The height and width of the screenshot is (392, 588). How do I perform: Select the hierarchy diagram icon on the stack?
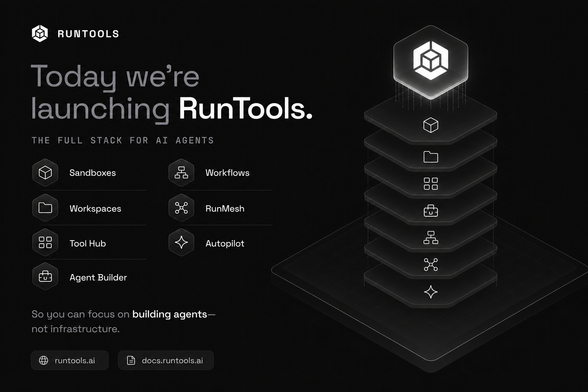431,238
